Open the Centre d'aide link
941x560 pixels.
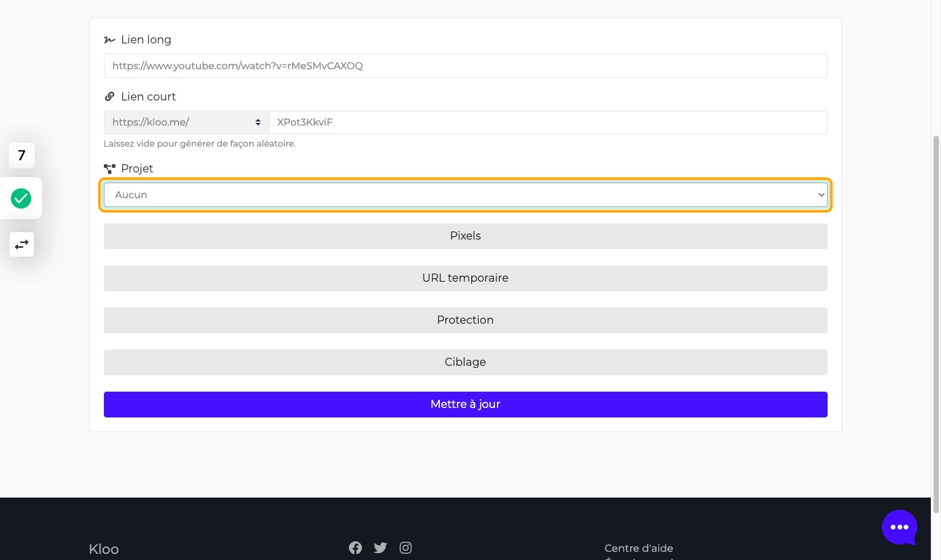[639, 548]
